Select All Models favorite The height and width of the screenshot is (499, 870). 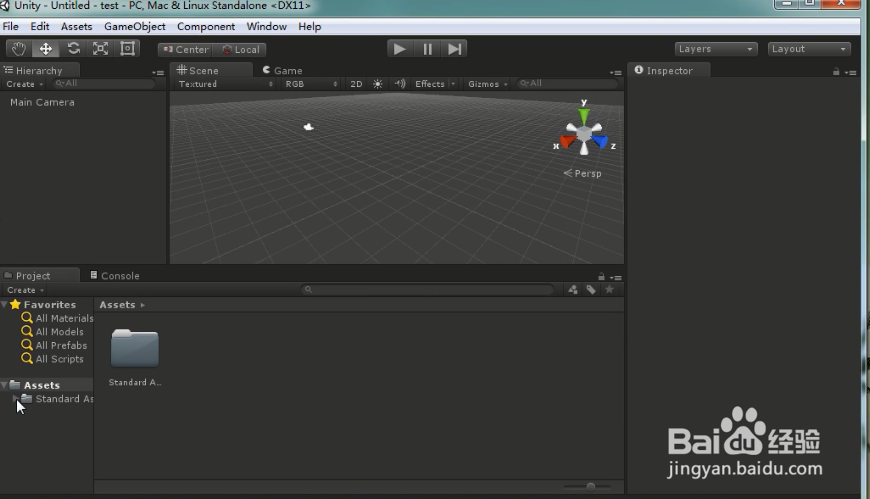click(x=52, y=332)
